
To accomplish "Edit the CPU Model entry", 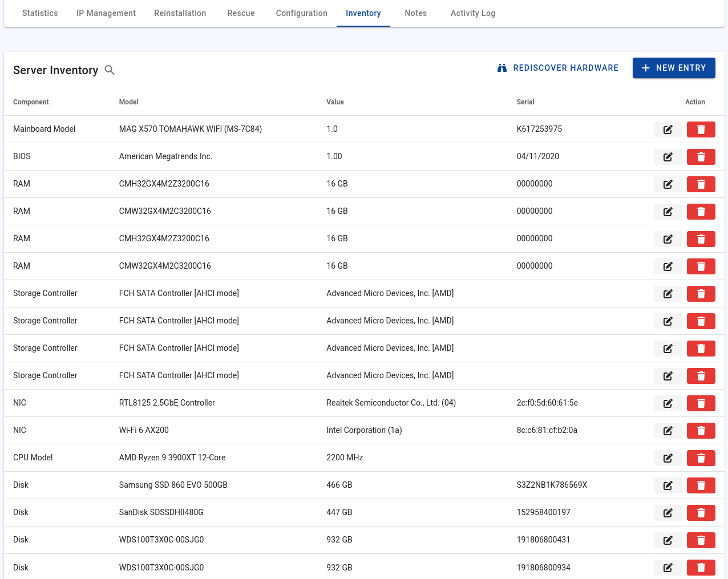I will tap(668, 458).
